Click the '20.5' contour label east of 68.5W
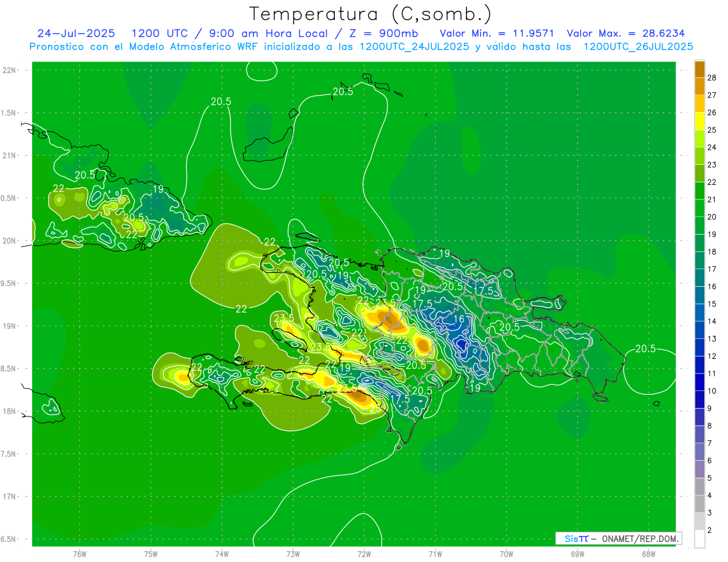The height and width of the screenshot is (562, 728). (645, 349)
